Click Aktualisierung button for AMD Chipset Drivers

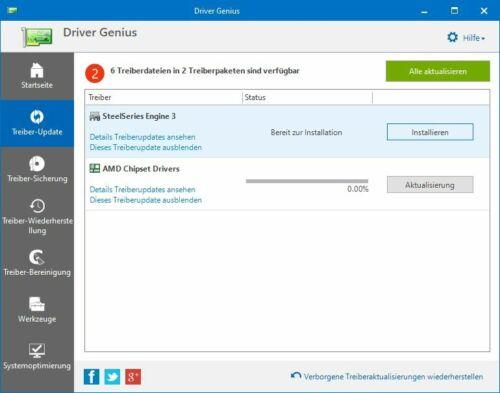coord(430,185)
